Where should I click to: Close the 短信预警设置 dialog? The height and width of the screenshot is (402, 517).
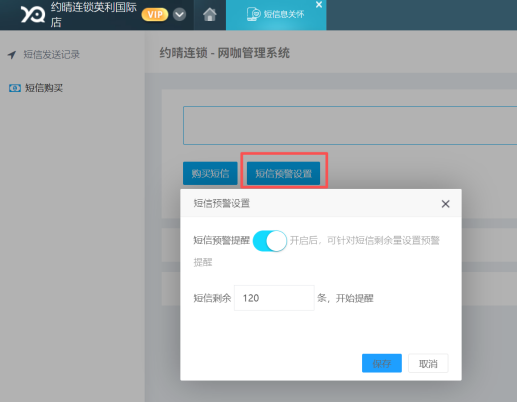coord(445,204)
